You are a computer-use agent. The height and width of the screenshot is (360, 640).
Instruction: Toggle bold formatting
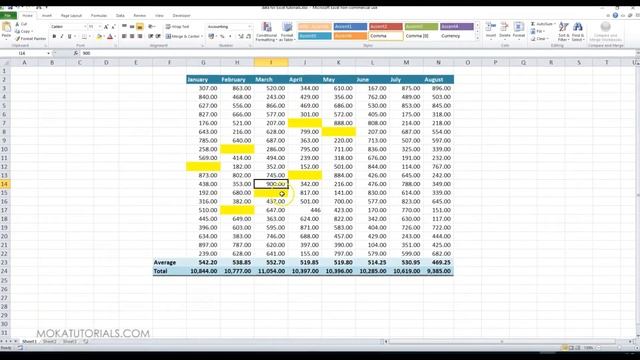54,36
